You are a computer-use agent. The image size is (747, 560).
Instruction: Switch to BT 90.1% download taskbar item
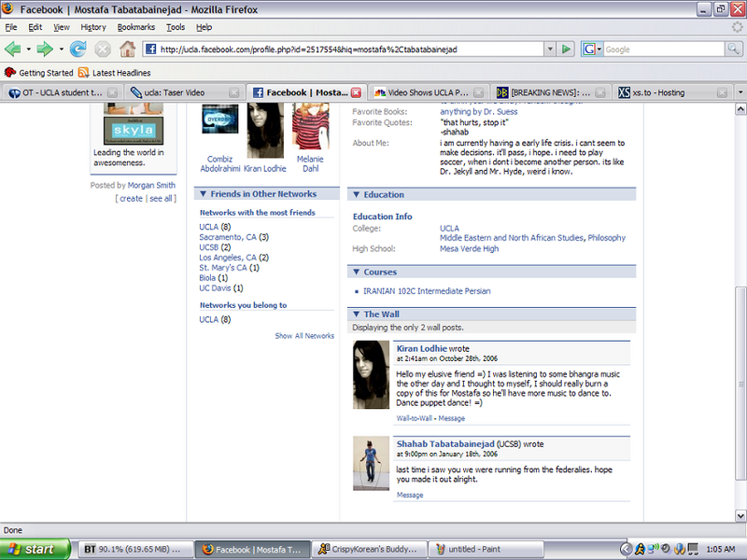pyautogui.click(x=135, y=549)
